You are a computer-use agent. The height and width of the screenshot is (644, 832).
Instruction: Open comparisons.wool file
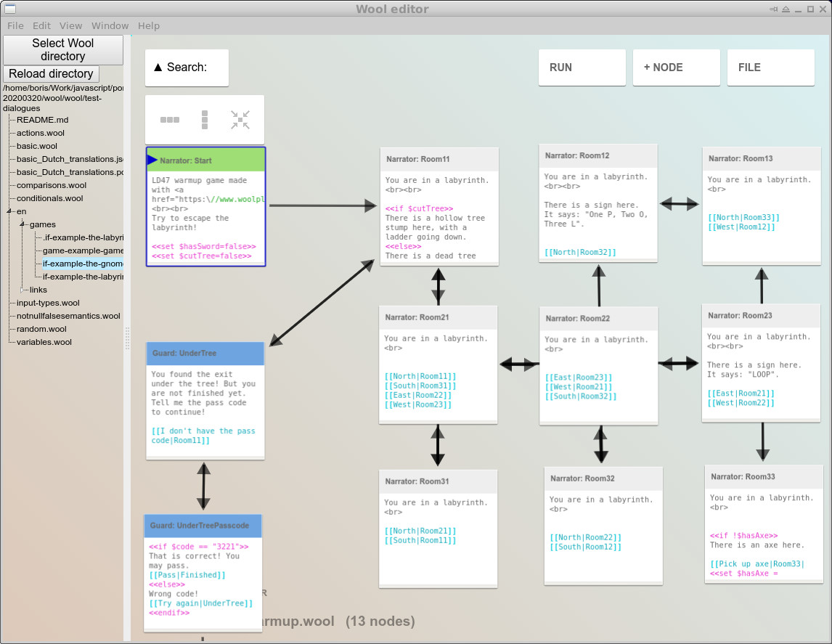click(52, 185)
